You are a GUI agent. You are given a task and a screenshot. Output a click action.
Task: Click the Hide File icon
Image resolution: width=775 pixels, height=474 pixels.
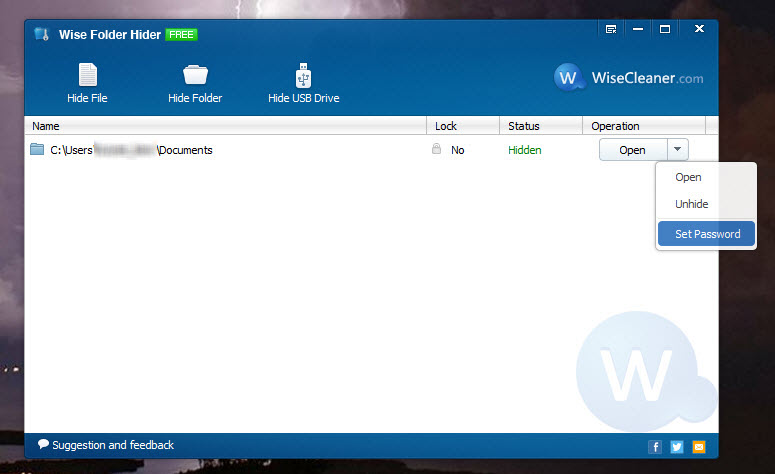coord(87,75)
